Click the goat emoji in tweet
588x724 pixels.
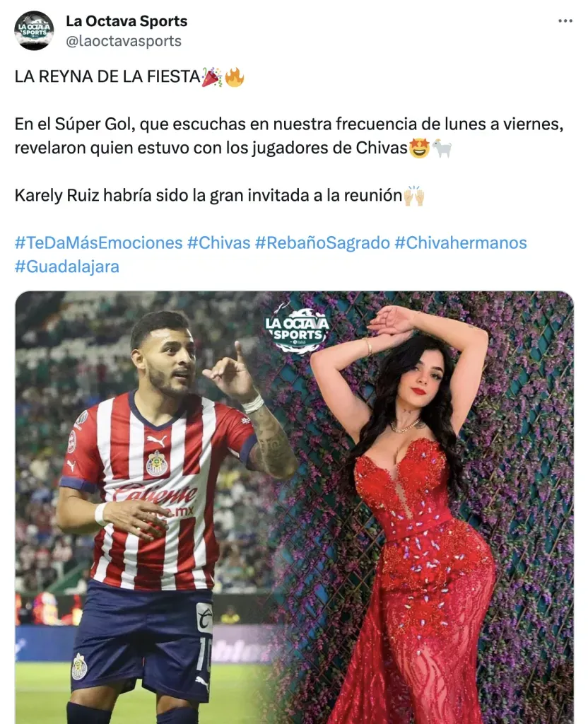[x=442, y=148]
